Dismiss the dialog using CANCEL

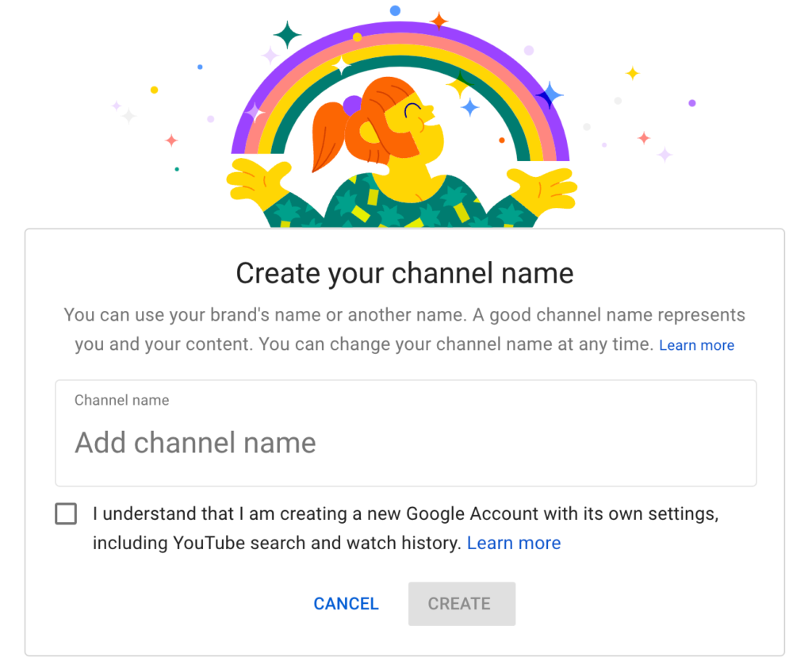pyautogui.click(x=346, y=603)
